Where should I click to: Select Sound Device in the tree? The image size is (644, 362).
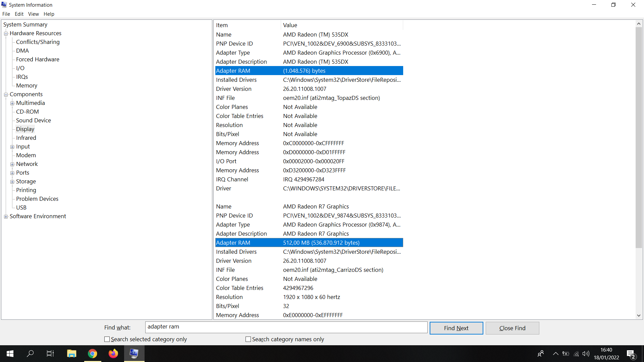pyautogui.click(x=34, y=120)
